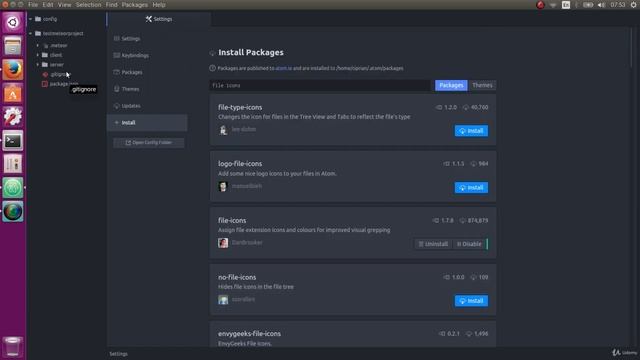The image size is (640, 360).
Task: Click the Atom editor icon in the launcher
Action: pyautogui.click(x=13, y=188)
